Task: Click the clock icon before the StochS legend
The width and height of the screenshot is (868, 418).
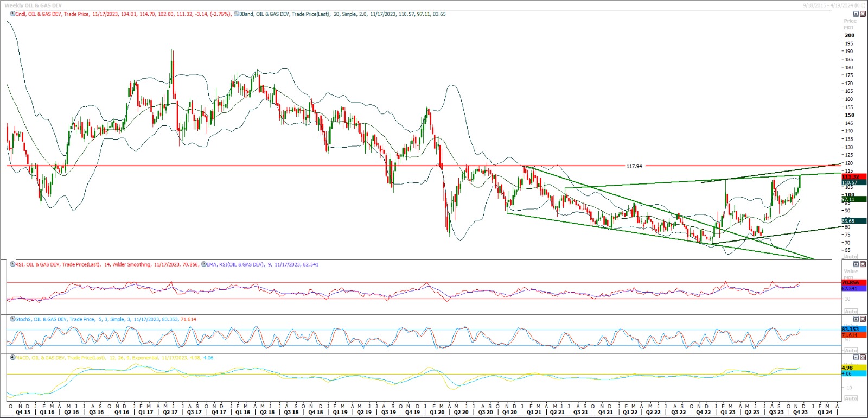Action: [12, 319]
